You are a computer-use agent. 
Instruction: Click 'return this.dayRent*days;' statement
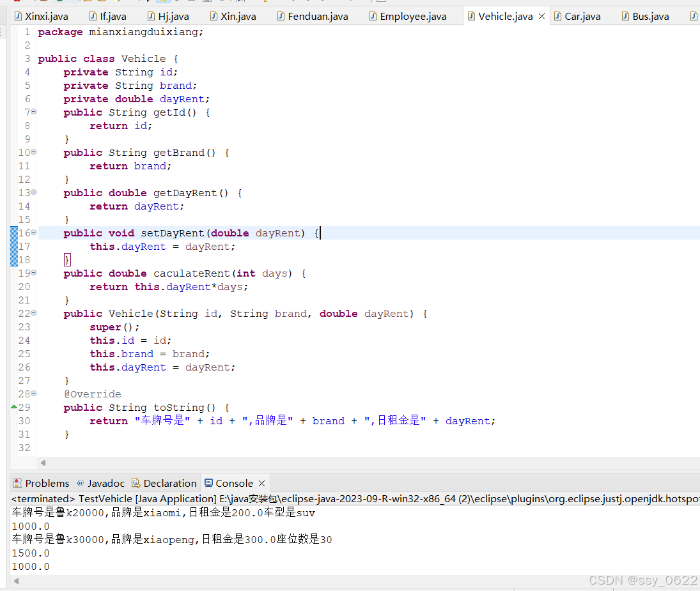169,287
